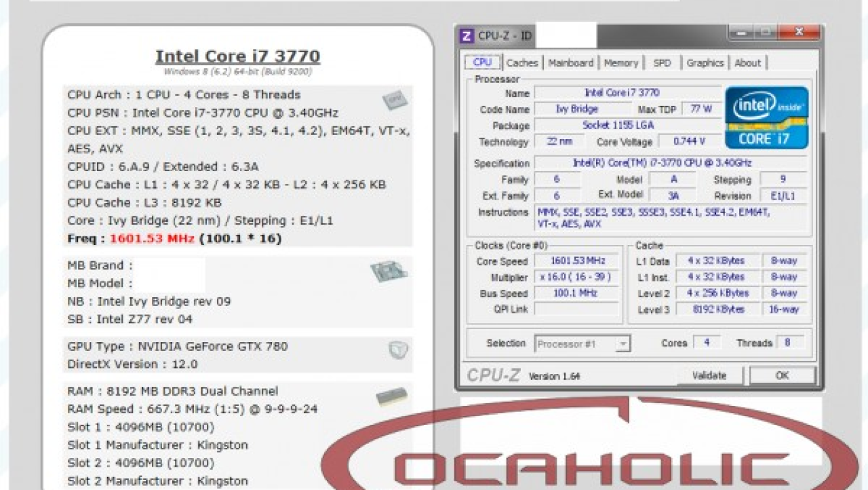Select the Model value A
868x490 pixels.
pyautogui.click(x=673, y=180)
